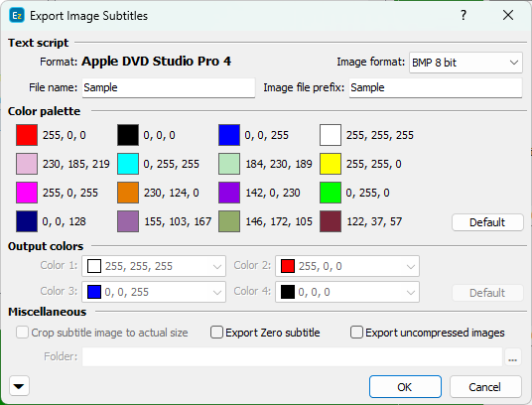Viewport: 532px width, 405px height.
Task: Reset color palette with Default button
Action: click(x=487, y=222)
